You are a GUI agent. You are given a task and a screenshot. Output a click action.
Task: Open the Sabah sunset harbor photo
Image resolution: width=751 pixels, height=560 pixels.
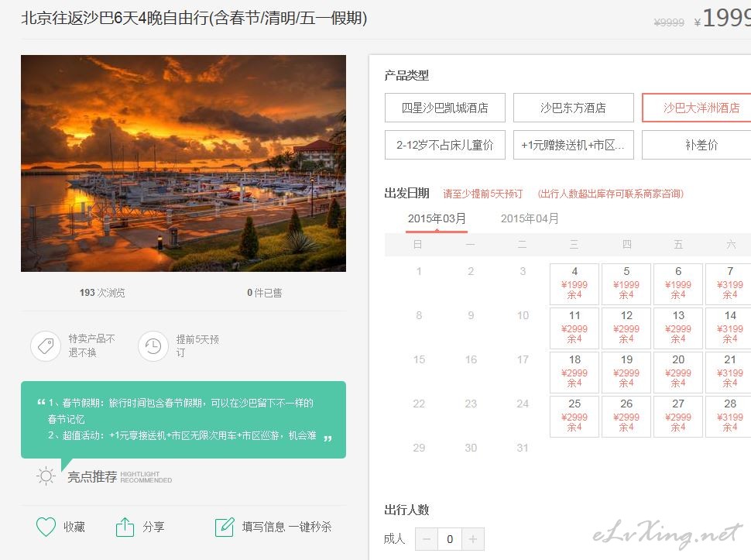(183, 163)
